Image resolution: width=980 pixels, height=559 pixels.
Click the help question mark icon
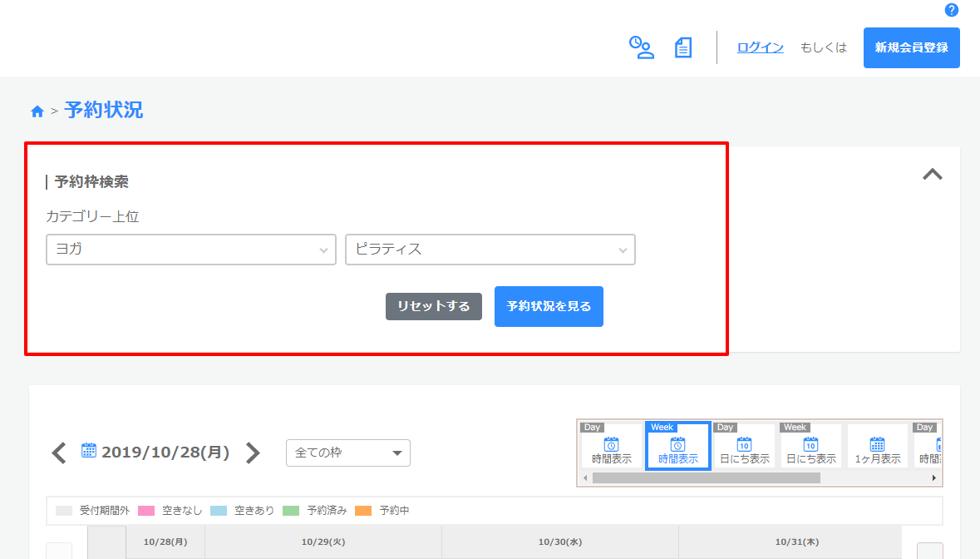(x=952, y=10)
